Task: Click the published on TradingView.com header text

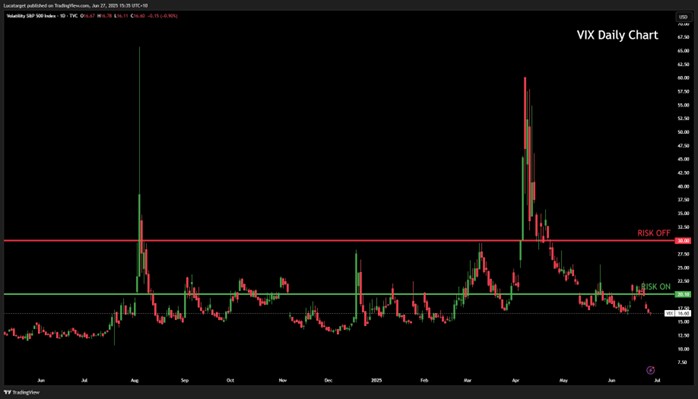Action: pyautogui.click(x=77, y=6)
